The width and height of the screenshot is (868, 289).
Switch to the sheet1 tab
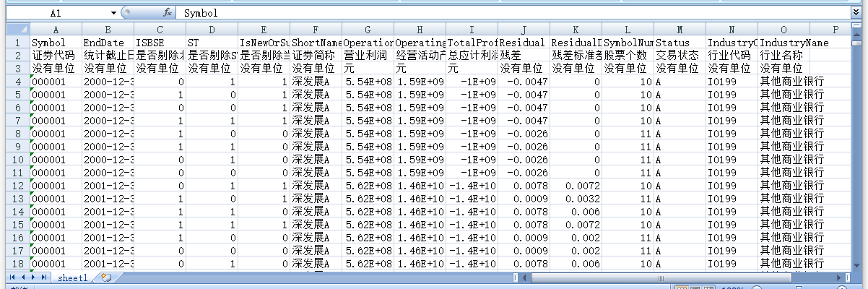[73, 277]
